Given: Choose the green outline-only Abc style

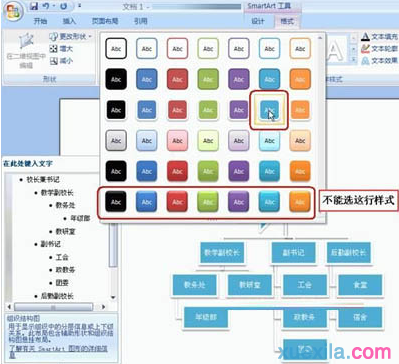Looking at the screenshot, I should pos(208,49).
